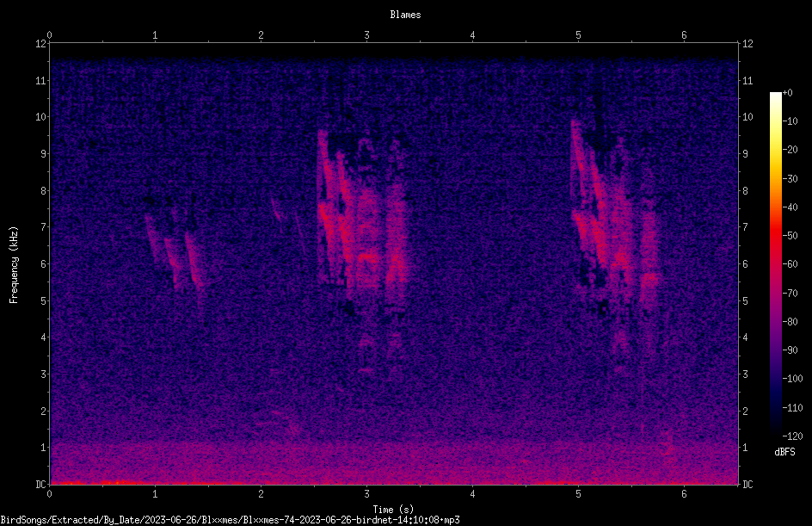Click the dBFS color scale bar
Image resolution: width=812 pixels, height=526 pixels.
pyautogui.click(x=775, y=264)
